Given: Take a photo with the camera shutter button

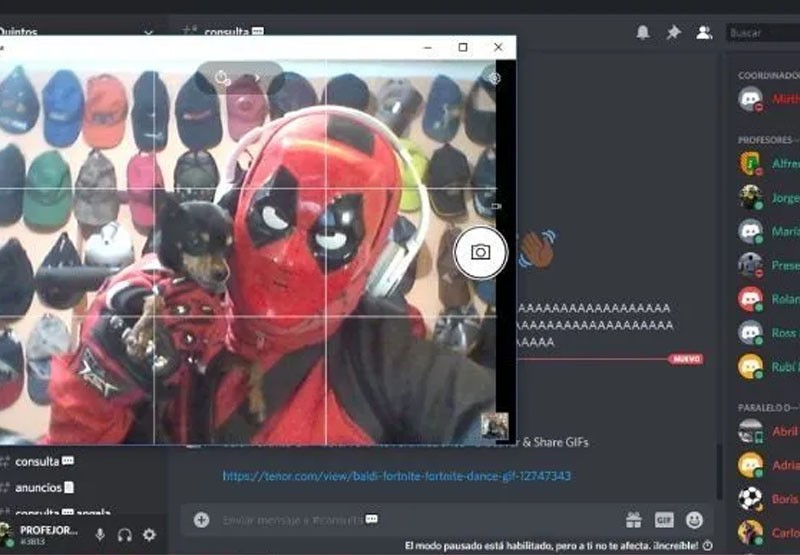Looking at the screenshot, I should click(480, 252).
